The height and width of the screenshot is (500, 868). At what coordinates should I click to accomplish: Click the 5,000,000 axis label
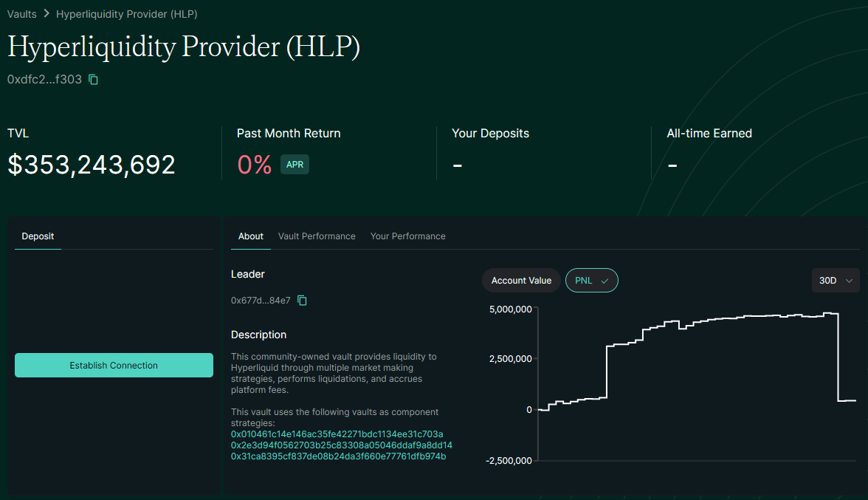click(x=511, y=309)
